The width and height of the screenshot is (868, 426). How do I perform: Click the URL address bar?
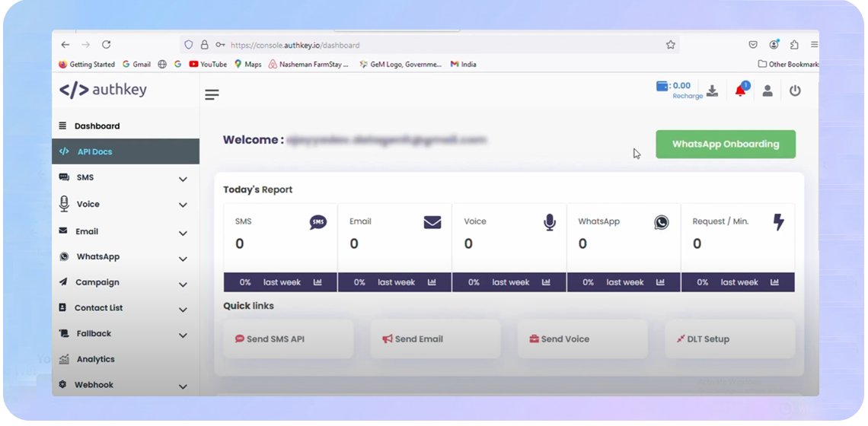[429, 45]
